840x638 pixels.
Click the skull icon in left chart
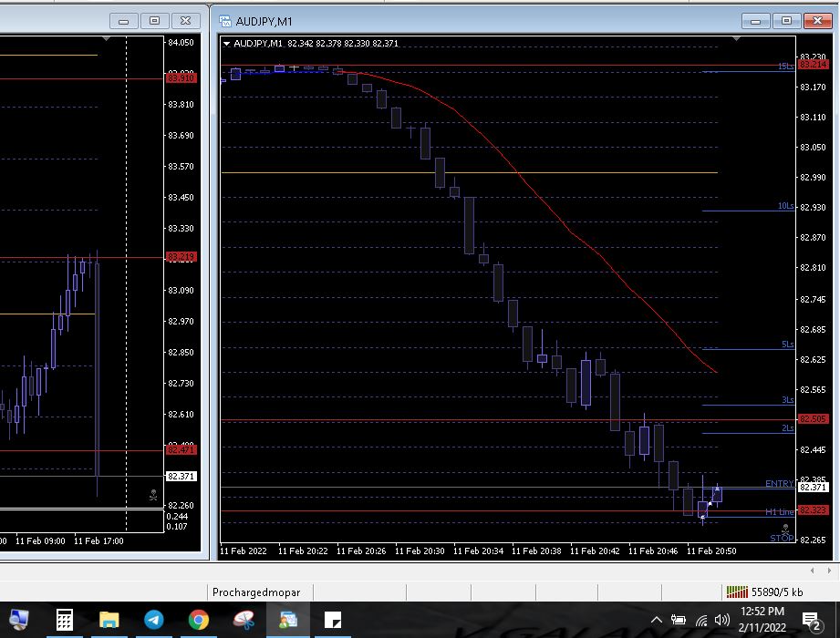click(153, 495)
